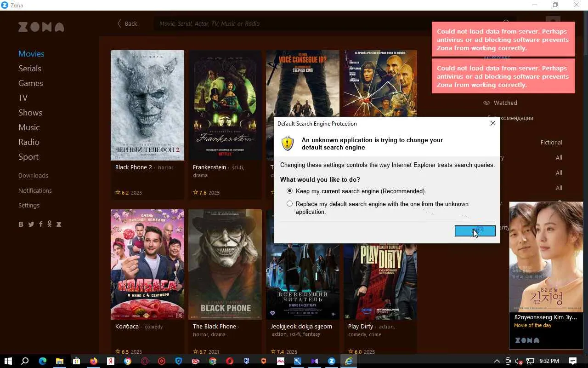
Task: Click the Frankenstein title text
Action: pos(209,167)
